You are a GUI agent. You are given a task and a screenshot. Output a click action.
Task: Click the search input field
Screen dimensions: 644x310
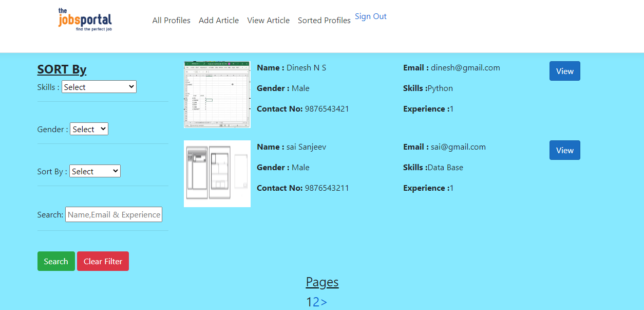[113, 214]
